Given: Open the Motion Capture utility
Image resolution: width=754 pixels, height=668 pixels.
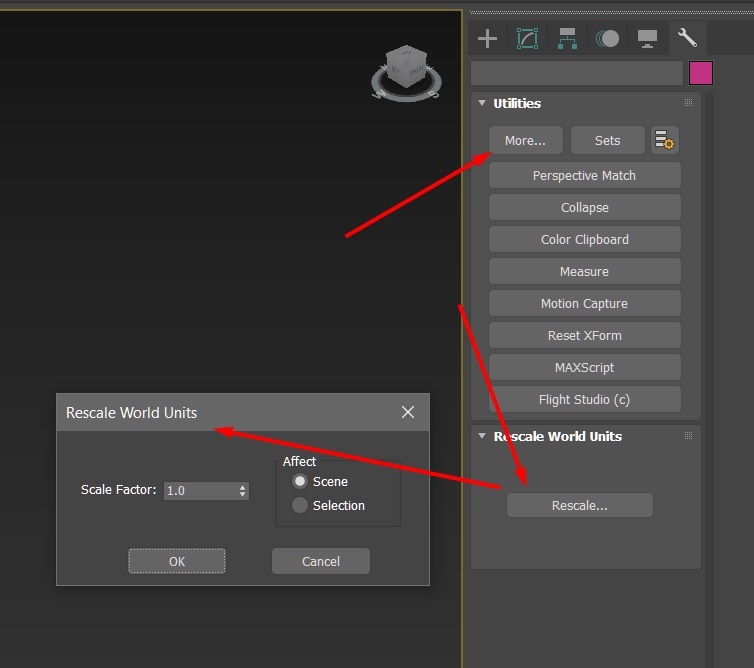Looking at the screenshot, I should 585,303.
